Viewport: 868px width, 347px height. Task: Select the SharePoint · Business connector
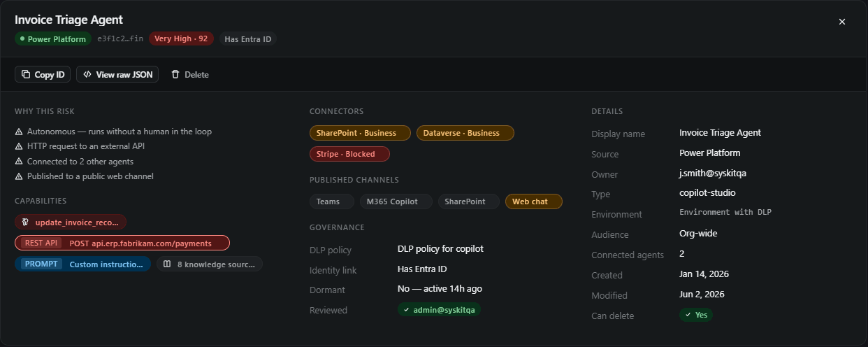coord(360,133)
